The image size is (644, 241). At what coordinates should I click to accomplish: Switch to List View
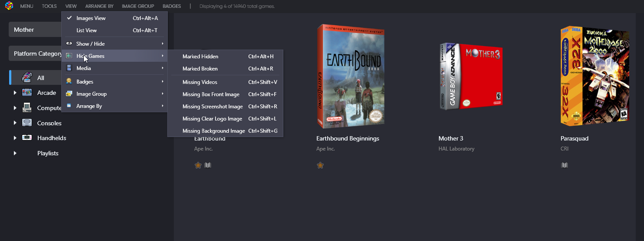(114, 30)
